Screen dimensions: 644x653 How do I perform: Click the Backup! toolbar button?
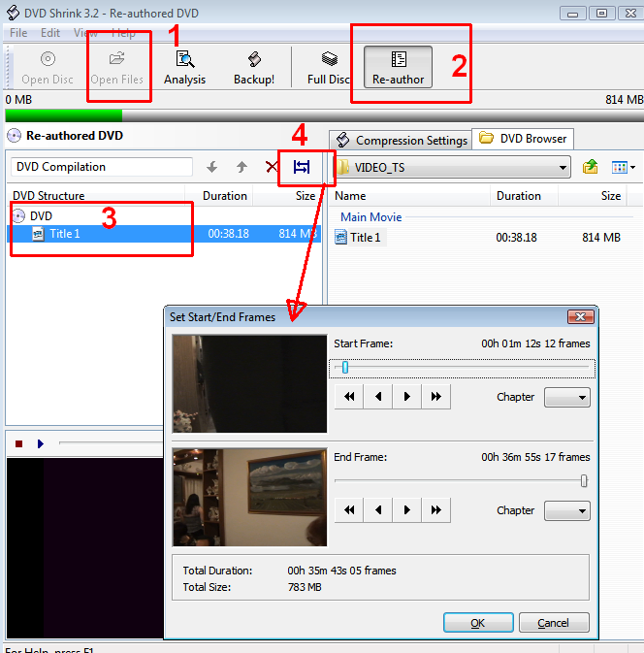click(x=254, y=68)
